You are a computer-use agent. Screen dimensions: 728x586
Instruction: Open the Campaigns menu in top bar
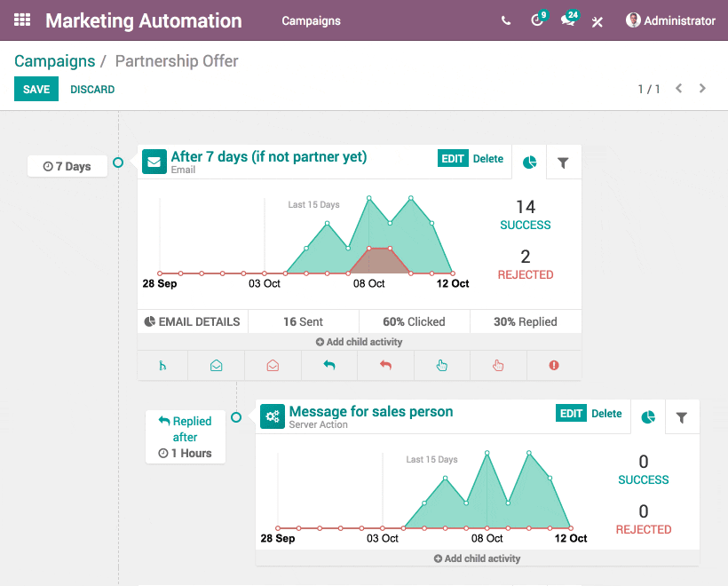[311, 20]
